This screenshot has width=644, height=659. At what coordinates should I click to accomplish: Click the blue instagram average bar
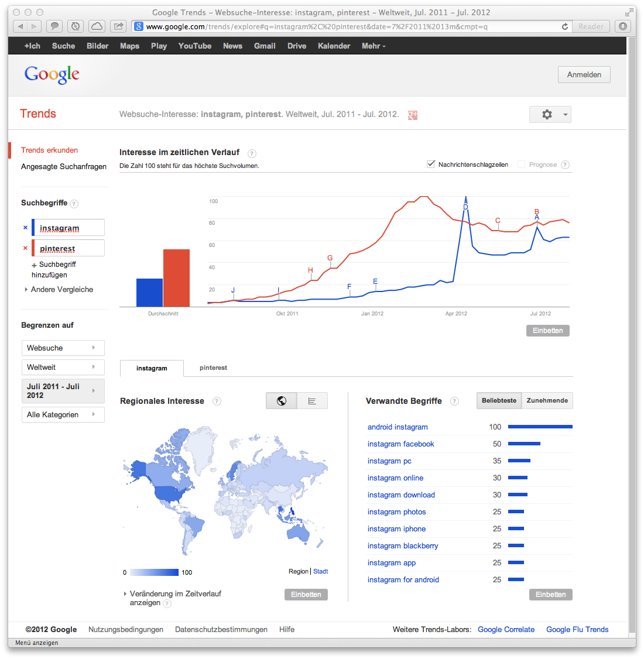click(149, 293)
